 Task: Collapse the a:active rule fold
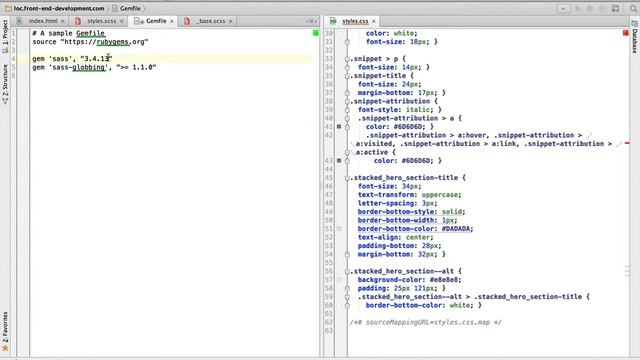(347, 152)
